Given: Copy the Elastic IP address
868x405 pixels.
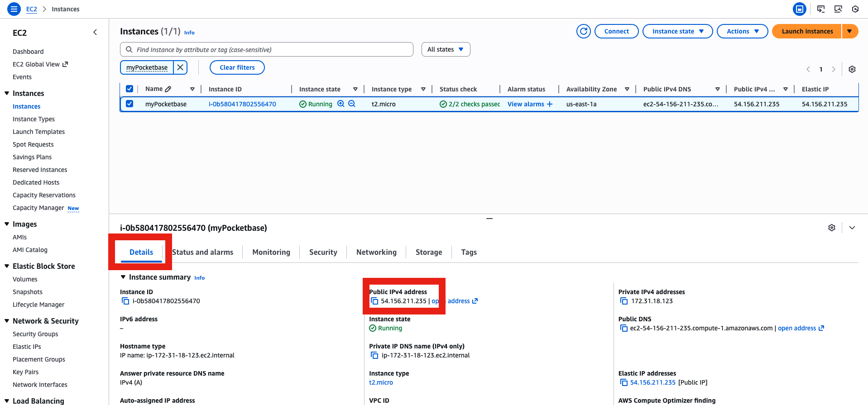Looking at the screenshot, I should (x=624, y=382).
